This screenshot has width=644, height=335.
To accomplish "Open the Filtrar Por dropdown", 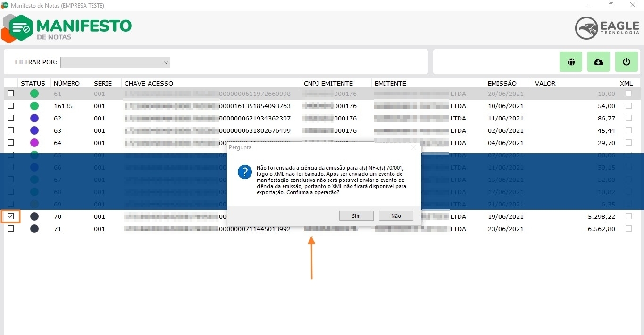I will coord(115,62).
